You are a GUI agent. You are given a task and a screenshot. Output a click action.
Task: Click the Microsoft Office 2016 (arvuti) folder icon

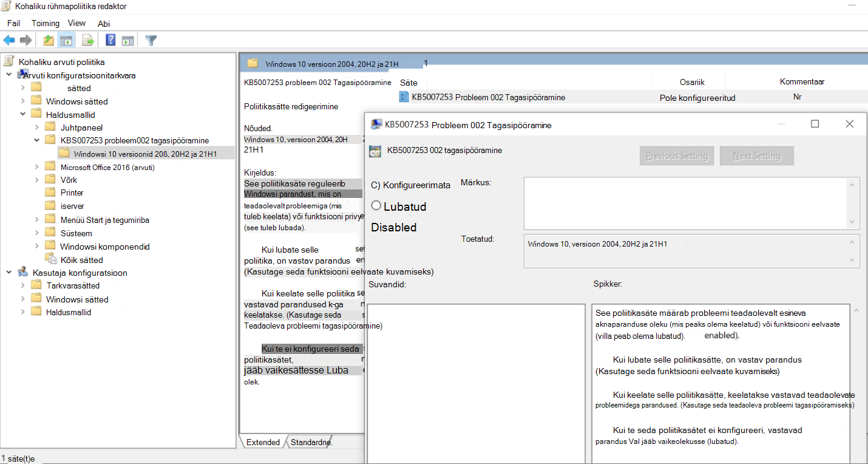point(50,166)
